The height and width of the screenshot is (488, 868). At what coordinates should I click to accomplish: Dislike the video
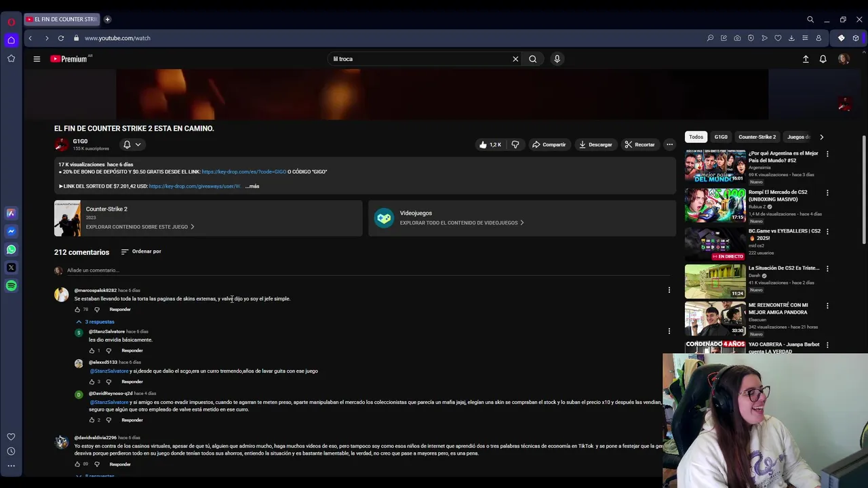[515, 144]
